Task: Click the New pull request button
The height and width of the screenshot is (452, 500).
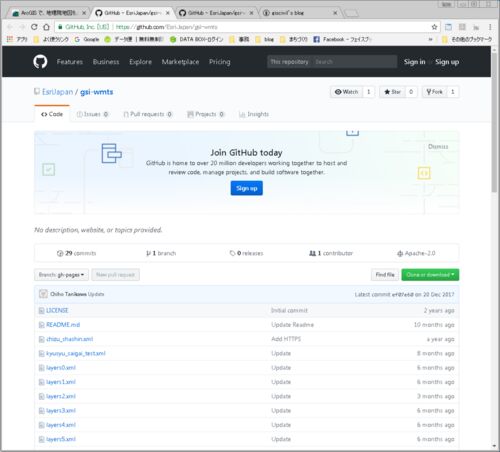Action: coord(115,275)
